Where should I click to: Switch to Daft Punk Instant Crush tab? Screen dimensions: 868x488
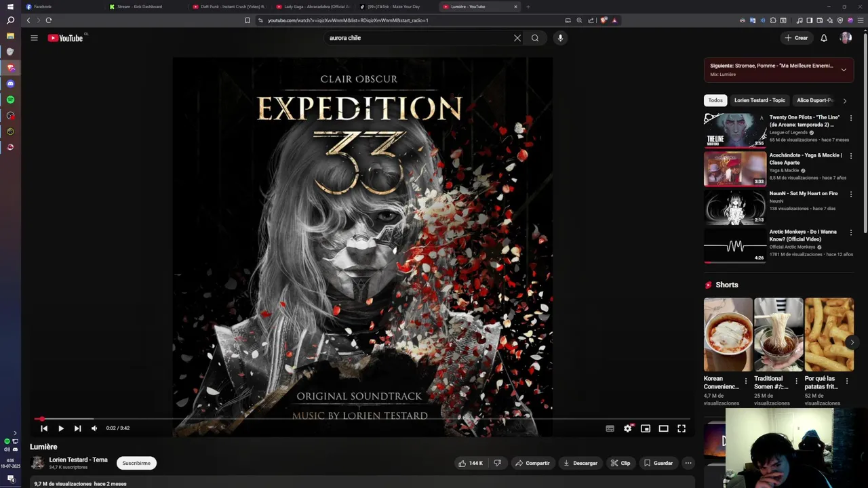[229, 7]
